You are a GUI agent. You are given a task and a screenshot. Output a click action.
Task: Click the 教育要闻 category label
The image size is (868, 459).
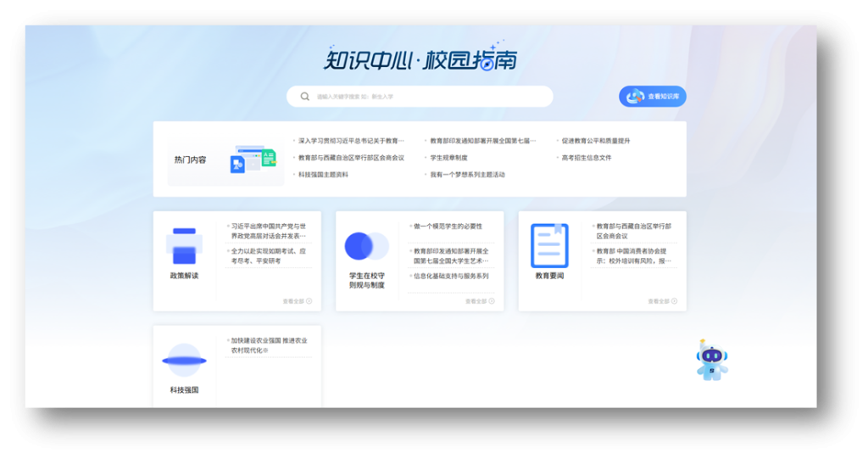click(549, 276)
